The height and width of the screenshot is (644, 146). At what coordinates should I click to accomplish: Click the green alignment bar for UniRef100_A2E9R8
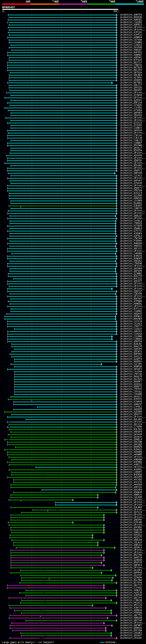61,412
